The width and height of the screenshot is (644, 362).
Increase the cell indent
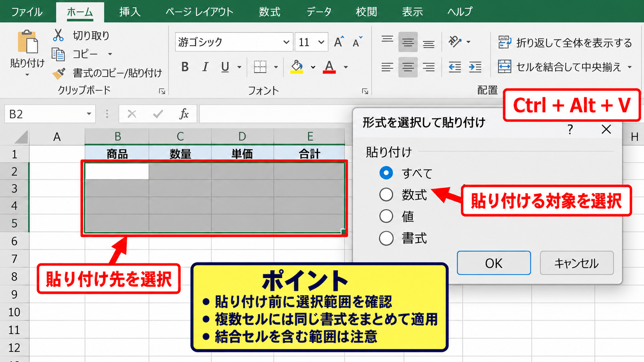[x=475, y=67]
